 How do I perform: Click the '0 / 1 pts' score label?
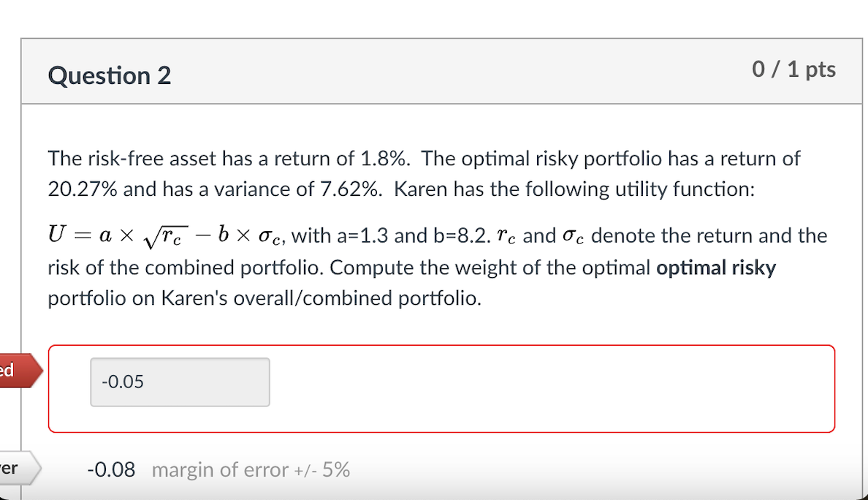[793, 69]
